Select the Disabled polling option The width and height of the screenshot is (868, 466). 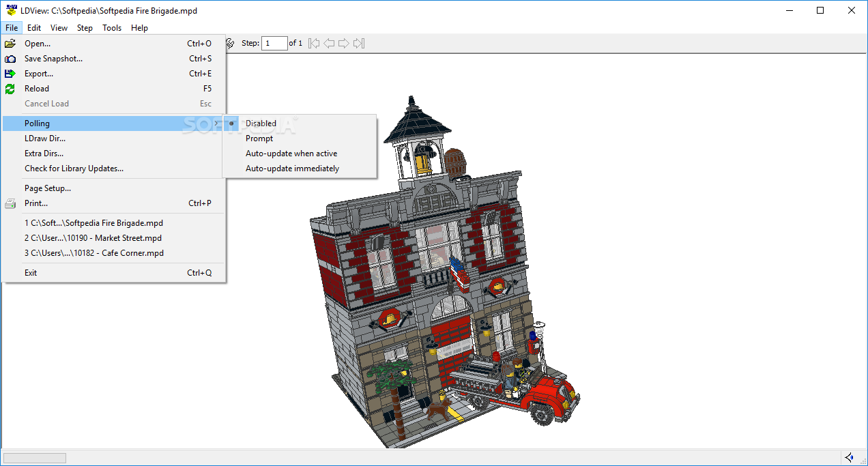(300, 123)
